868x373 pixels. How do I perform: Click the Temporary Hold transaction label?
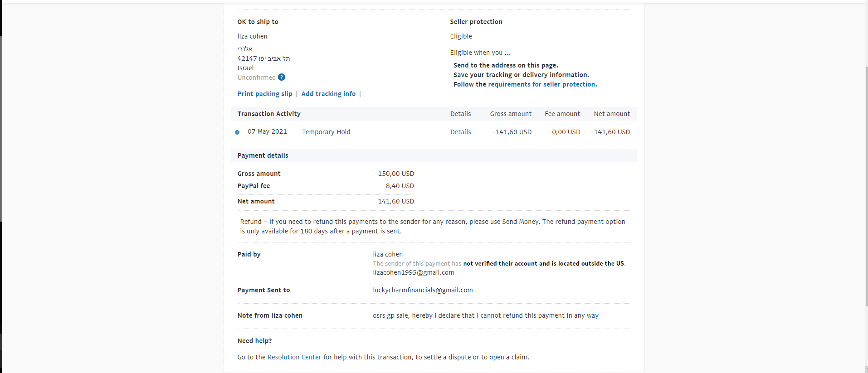coord(326,132)
